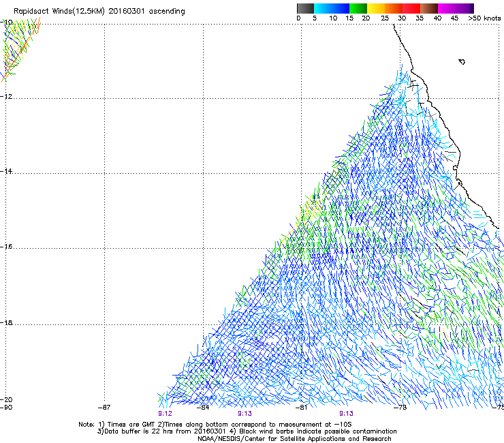
Task: Click the longitude label -84
Action: coord(203,408)
